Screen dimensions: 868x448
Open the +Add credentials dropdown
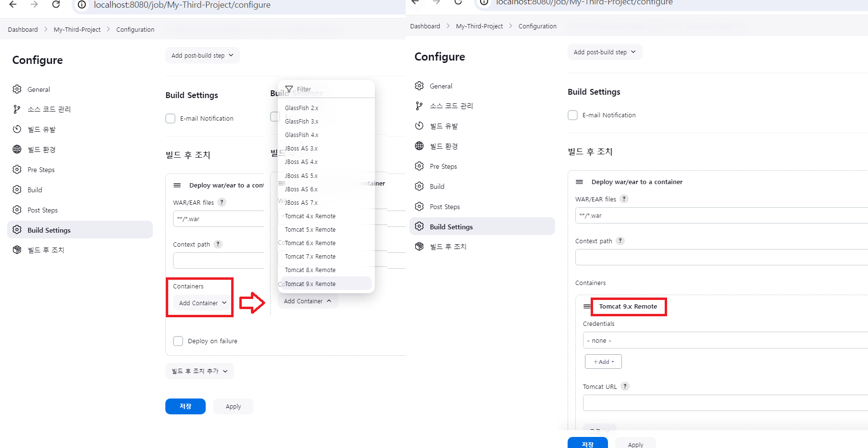pyautogui.click(x=603, y=361)
